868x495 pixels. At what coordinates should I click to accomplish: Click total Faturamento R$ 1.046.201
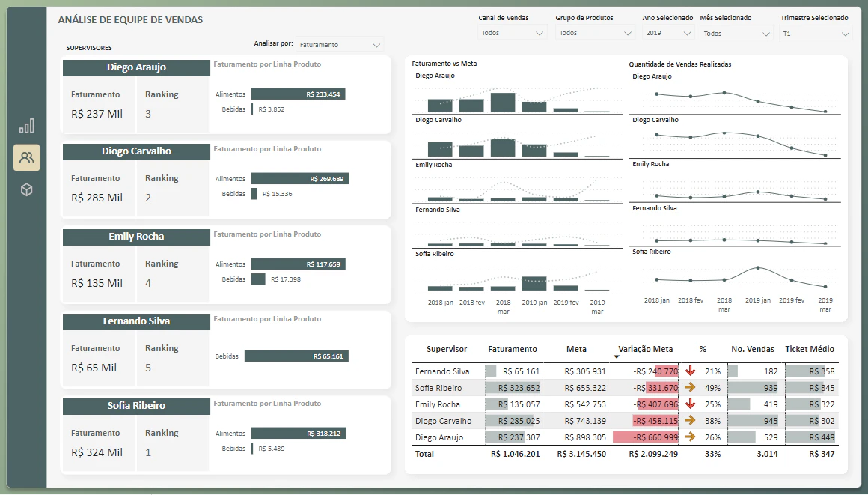(x=515, y=454)
